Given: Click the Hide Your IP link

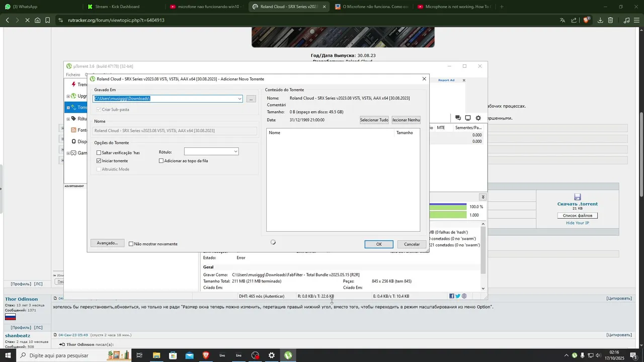Looking at the screenshot, I should point(578,223).
